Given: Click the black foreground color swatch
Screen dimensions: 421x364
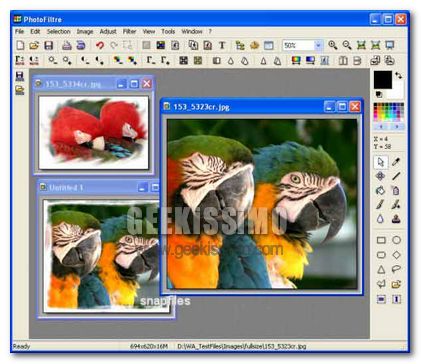Looking at the screenshot, I should tap(383, 80).
